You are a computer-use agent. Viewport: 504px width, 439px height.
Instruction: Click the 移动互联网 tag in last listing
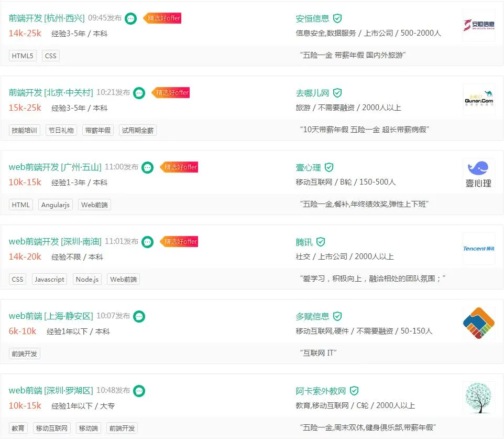click(52, 428)
